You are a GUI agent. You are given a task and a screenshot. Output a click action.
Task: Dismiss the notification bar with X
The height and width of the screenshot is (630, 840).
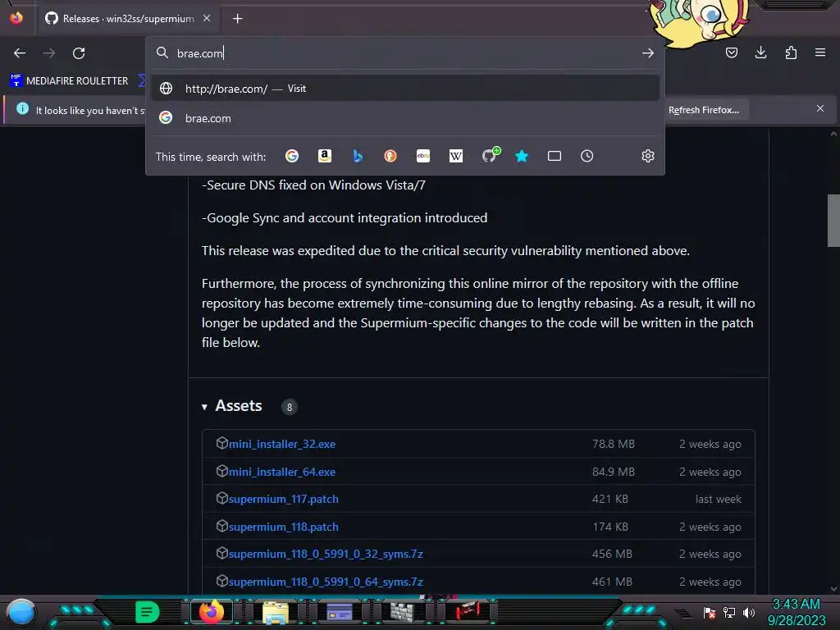820,108
